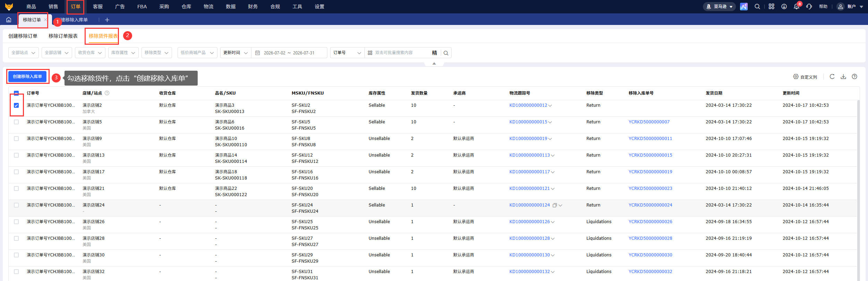Open notifications bell with 8 badge
The height and width of the screenshot is (281, 868).
pos(797,7)
